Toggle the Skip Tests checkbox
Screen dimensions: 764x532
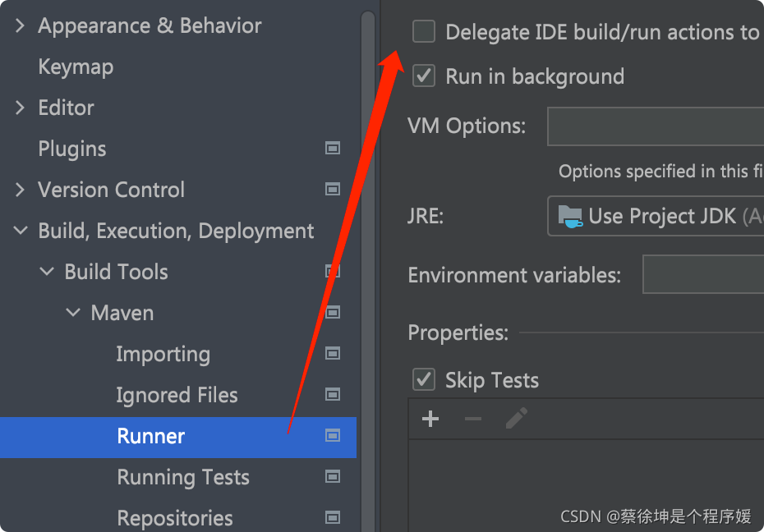(423, 379)
